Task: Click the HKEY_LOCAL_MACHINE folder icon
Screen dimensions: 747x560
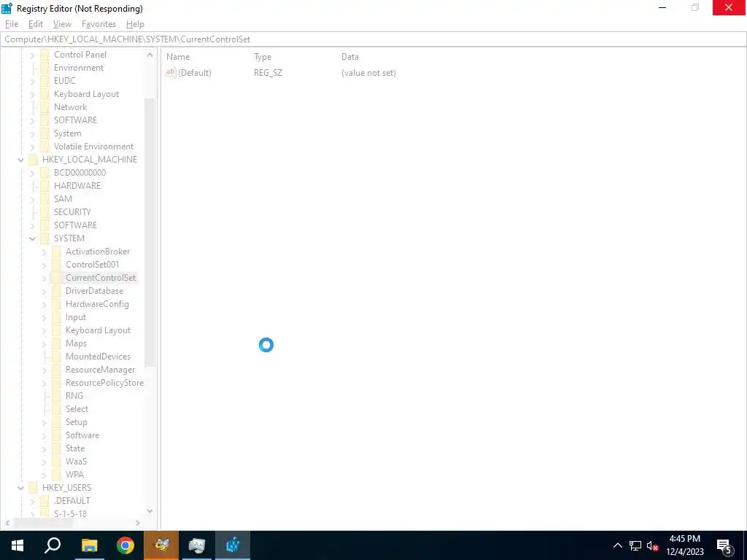Action: coord(34,160)
